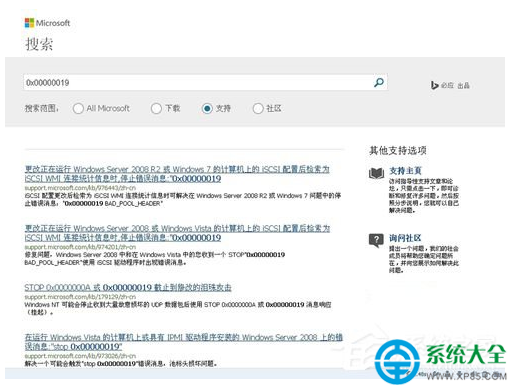Select the 支持 search scope radio

pos(207,108)
